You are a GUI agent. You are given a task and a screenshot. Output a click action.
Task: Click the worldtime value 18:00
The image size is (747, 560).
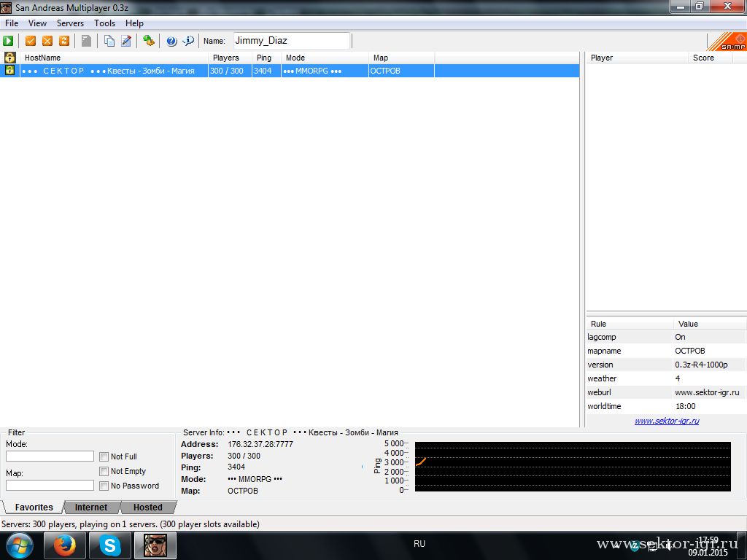686,406
